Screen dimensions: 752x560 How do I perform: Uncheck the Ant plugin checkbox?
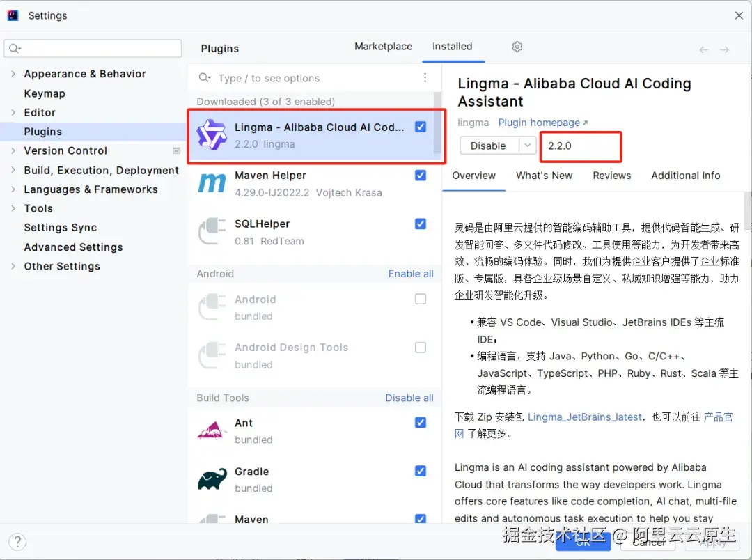tap(421, 422)
